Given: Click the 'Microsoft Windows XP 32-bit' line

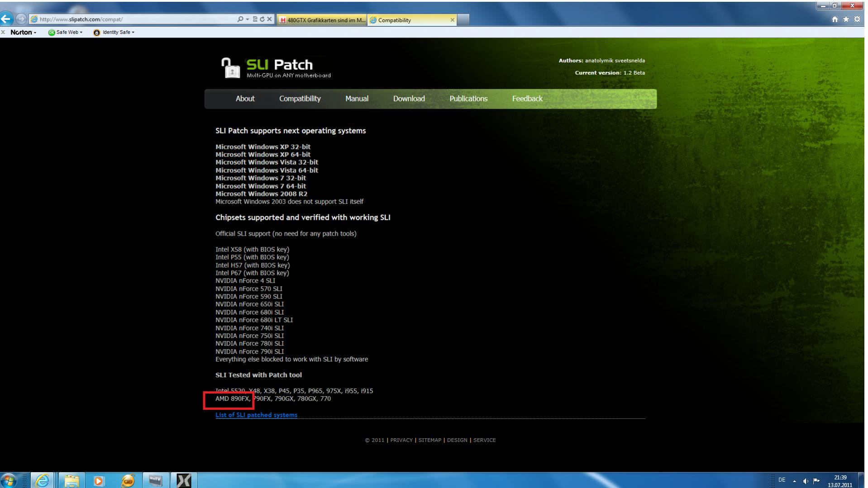Looking at the screenshot, I should tap(263, 147).
